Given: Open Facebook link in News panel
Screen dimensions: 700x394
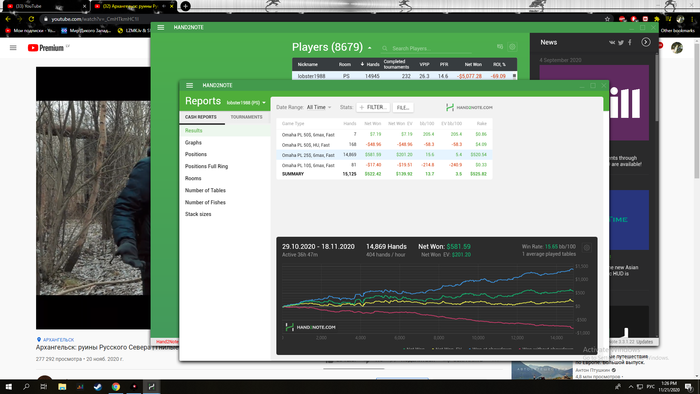Looking at the screenshot, I should [630, 42].
